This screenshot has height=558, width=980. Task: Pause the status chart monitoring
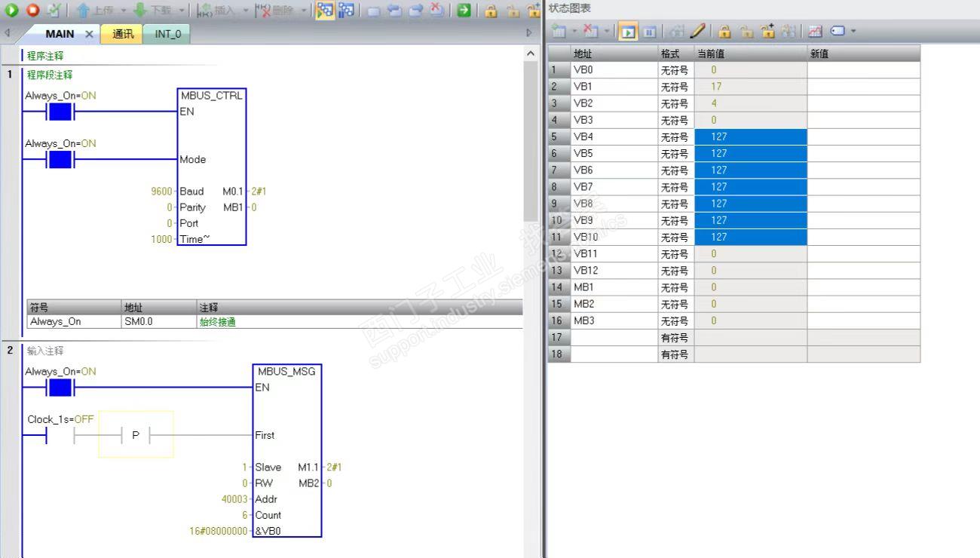point(649,31)
